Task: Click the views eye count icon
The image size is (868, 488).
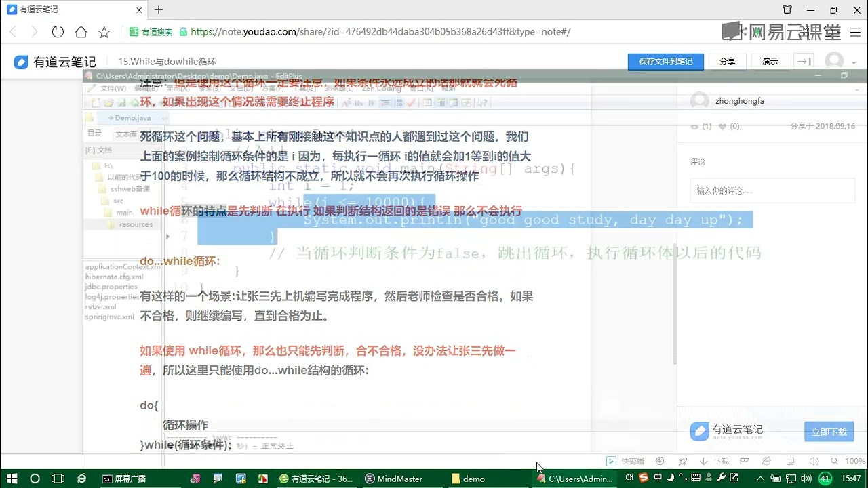Action: (x=694, y=126)
